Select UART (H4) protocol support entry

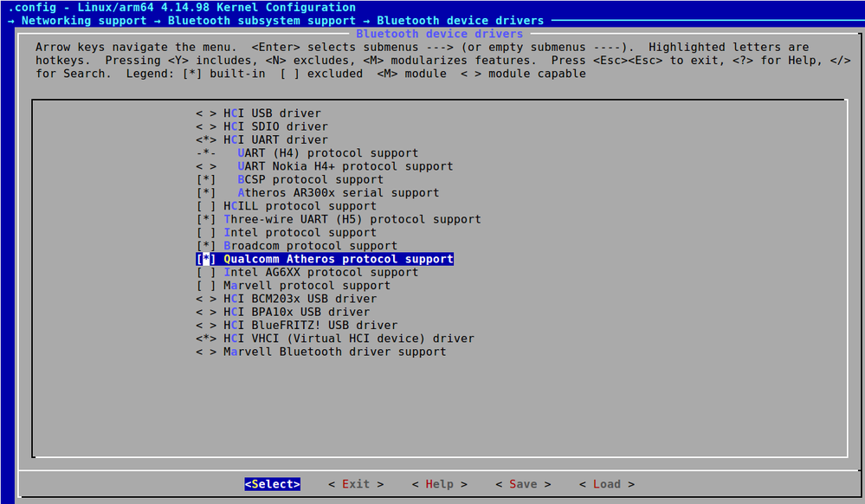[x=307, y=153]
